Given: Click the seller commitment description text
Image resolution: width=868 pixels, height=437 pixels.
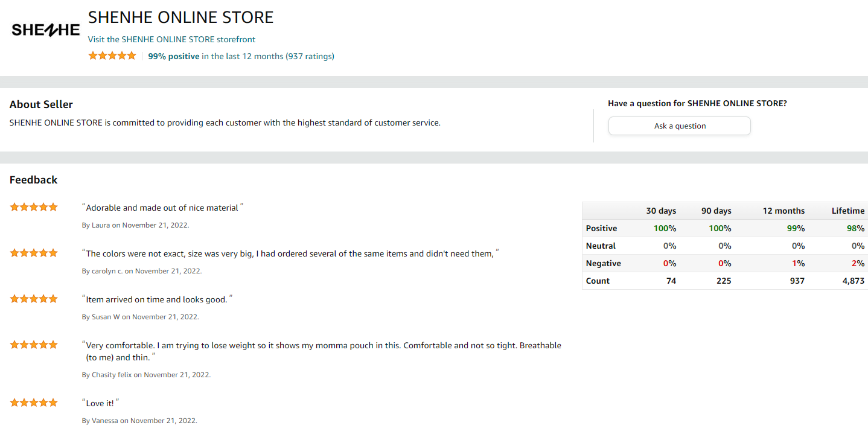Looking at the screenshot, I should [x=225, y=123].
